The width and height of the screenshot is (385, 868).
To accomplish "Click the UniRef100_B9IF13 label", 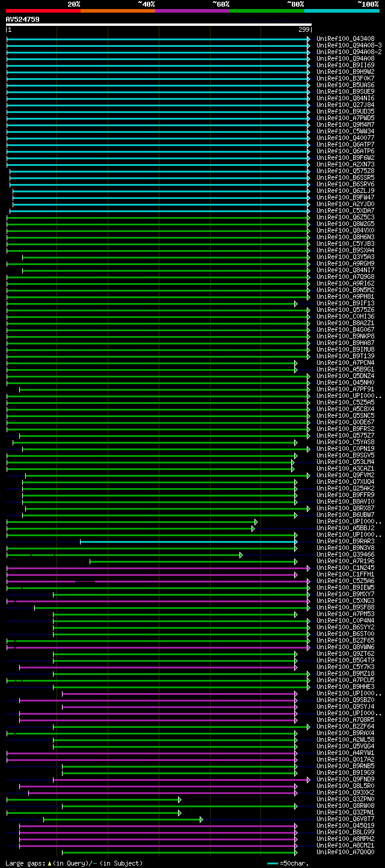I will point(345,303).
